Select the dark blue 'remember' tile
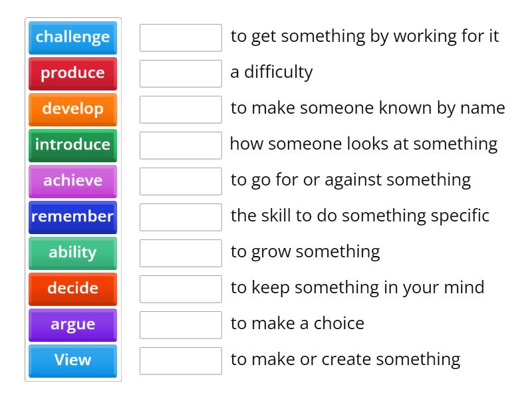The width and height of the screenshot is (532, 399). pos(72,217)
